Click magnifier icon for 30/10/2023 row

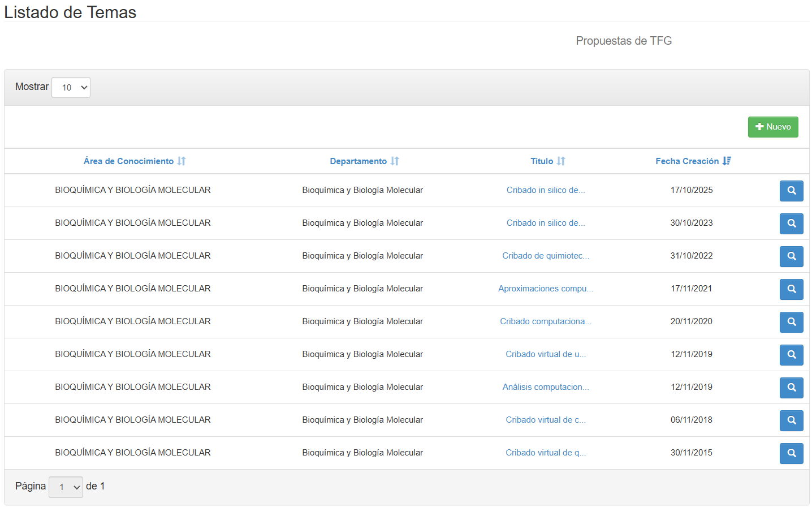(791, 224)
